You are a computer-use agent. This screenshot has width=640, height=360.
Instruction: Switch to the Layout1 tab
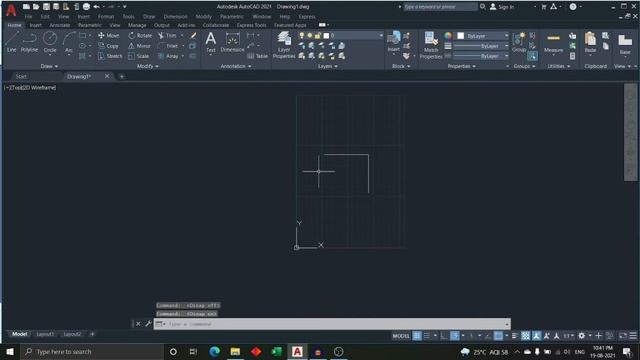45,334
